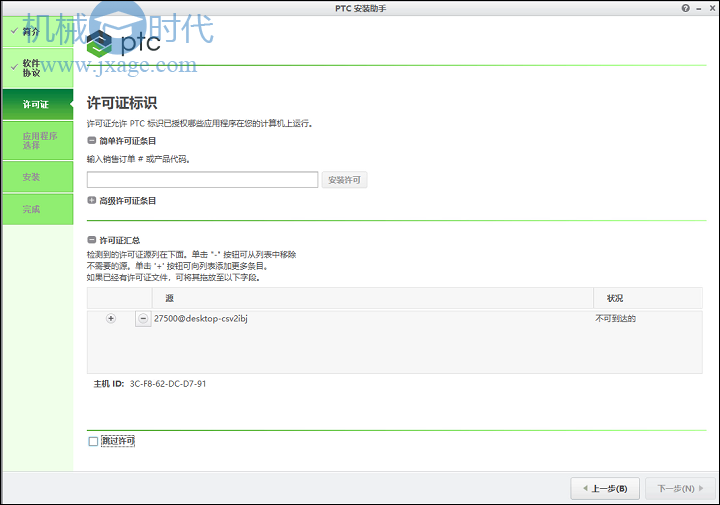Click the 状况 column header
Viewport: 720px width, 505px height.
coord(648,298)
